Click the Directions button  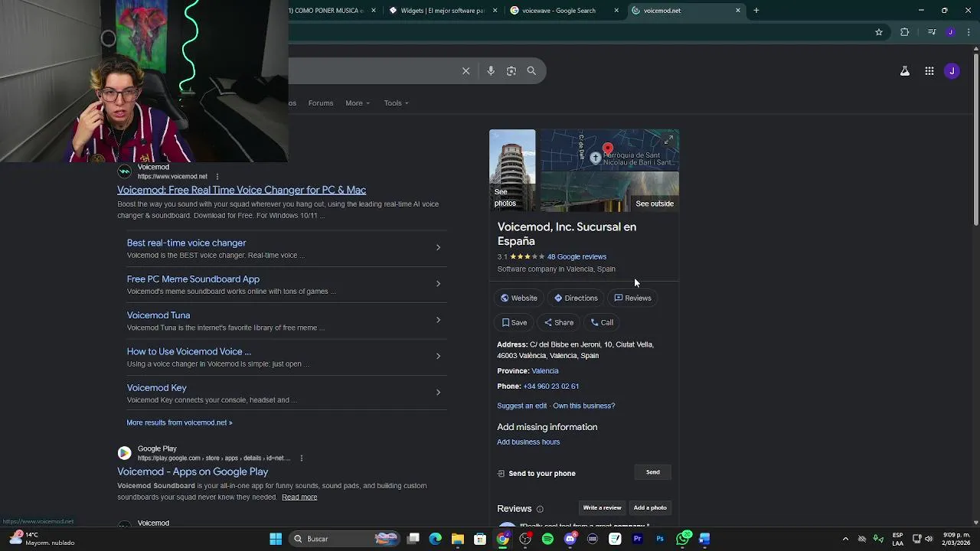point(576,298)
